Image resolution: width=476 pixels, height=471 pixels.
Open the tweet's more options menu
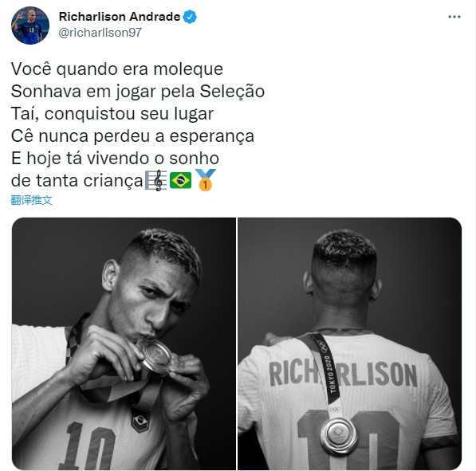(454, 17)
